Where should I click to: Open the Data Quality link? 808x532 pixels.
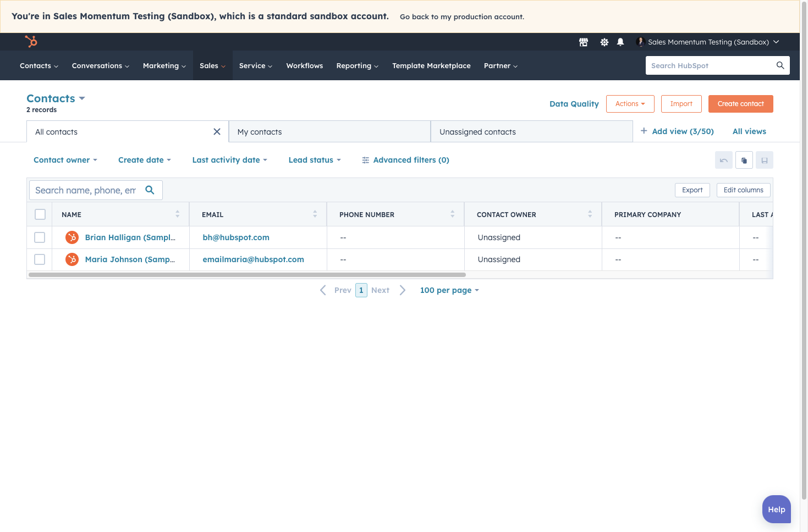(x=574, y=104)
